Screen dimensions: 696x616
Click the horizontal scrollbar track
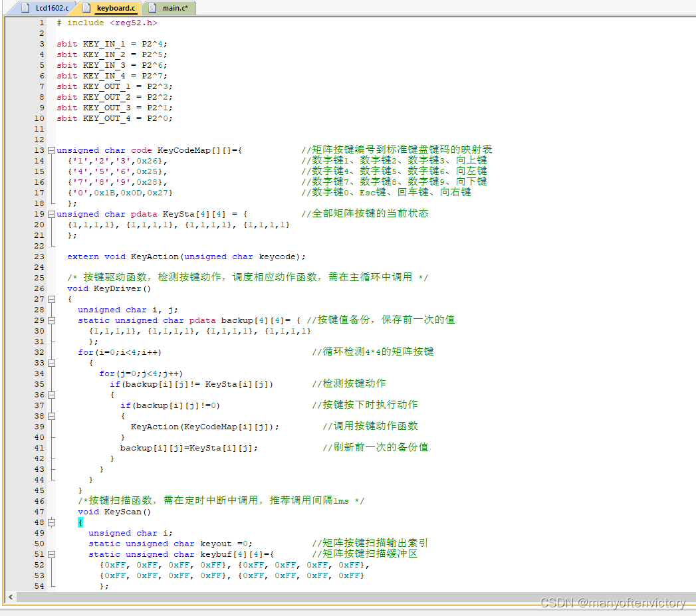point(355,597)
